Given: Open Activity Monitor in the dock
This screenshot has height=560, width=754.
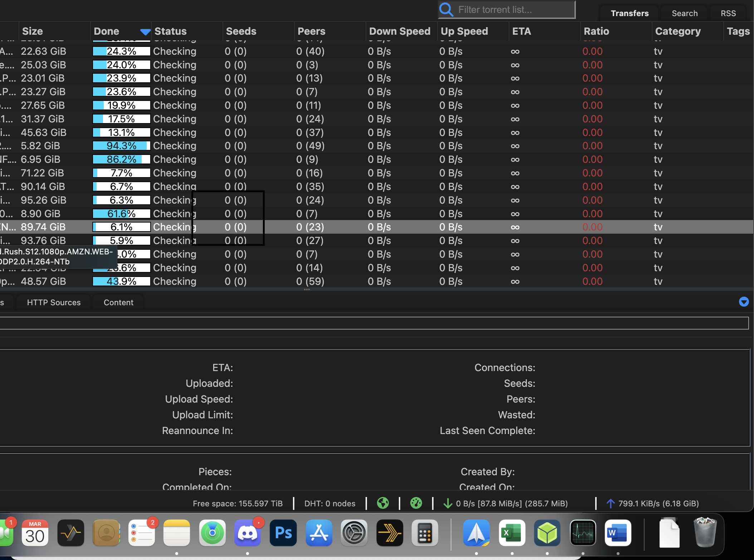Looking at the screenshot, I should [583, 533].
